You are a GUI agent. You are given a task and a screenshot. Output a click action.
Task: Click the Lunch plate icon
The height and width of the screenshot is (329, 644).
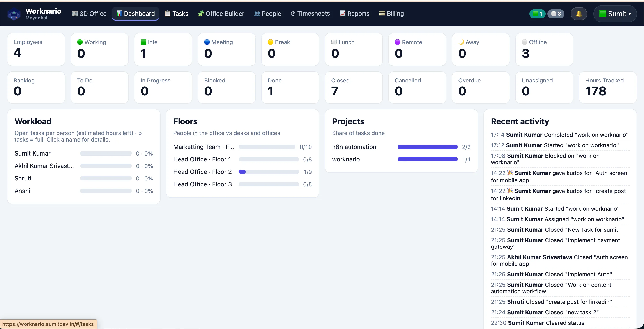tap(334, 42)
